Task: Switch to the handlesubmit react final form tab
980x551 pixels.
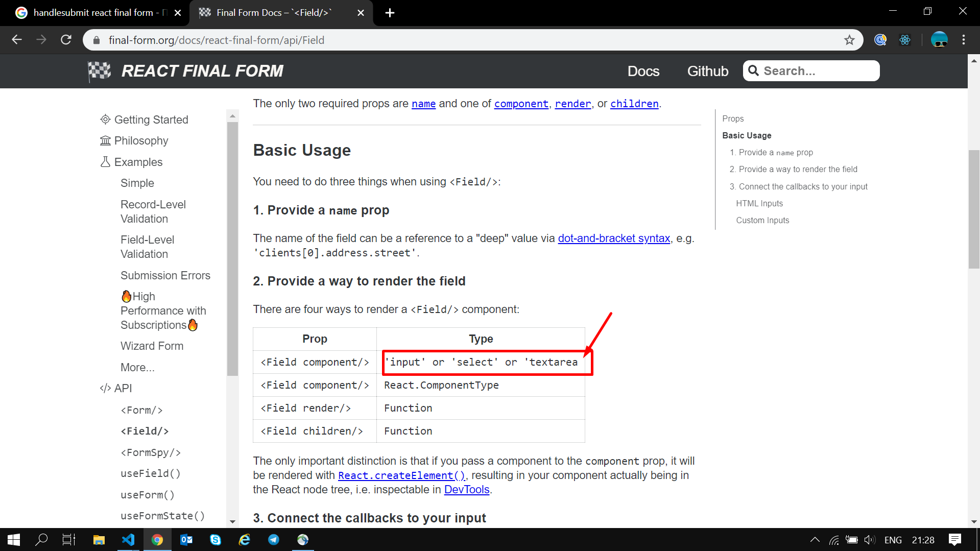Action: click(x=94, y=13)
